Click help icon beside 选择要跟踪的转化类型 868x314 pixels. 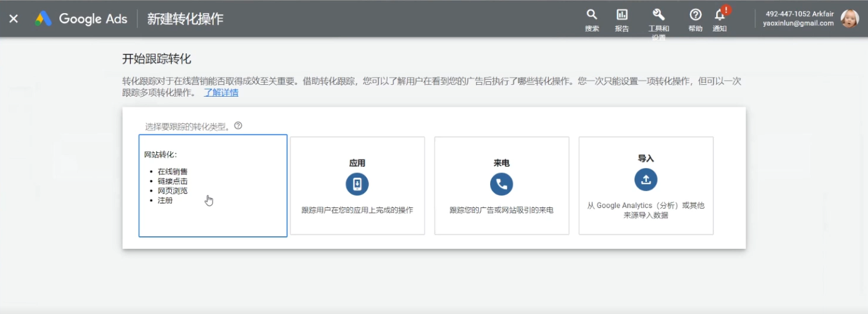238,125
